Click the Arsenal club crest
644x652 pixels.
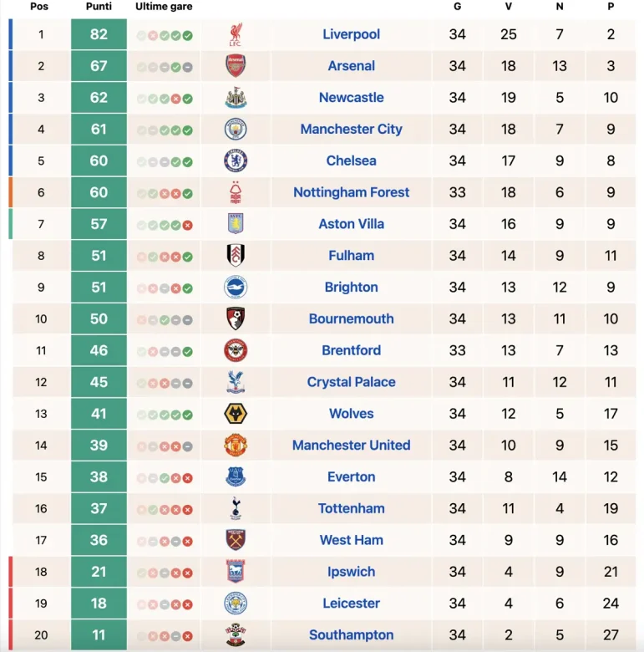pos(236,66)
